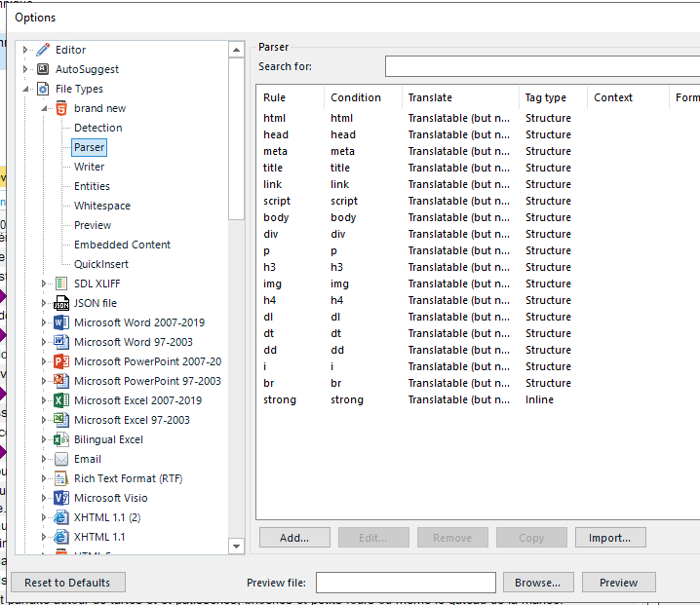
Task: Select the Parser tree item
Action: (90, 147)
